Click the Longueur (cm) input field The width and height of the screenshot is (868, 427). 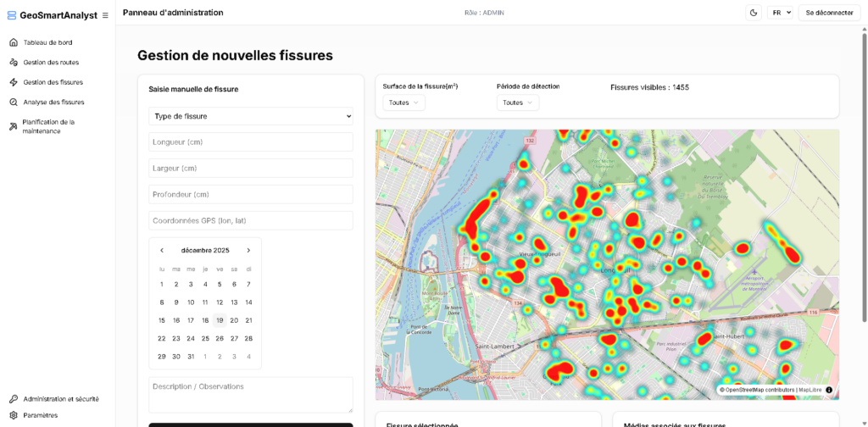click(x=250, y=142)
